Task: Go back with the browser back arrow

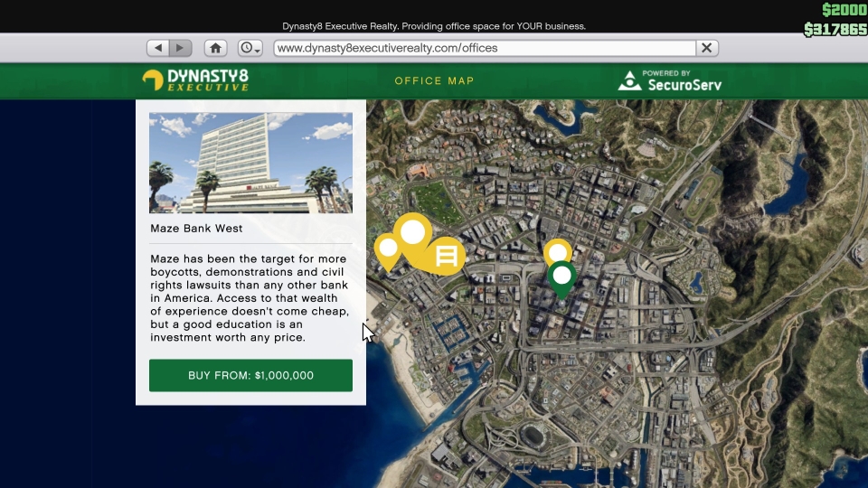Action: coord(157,48)
